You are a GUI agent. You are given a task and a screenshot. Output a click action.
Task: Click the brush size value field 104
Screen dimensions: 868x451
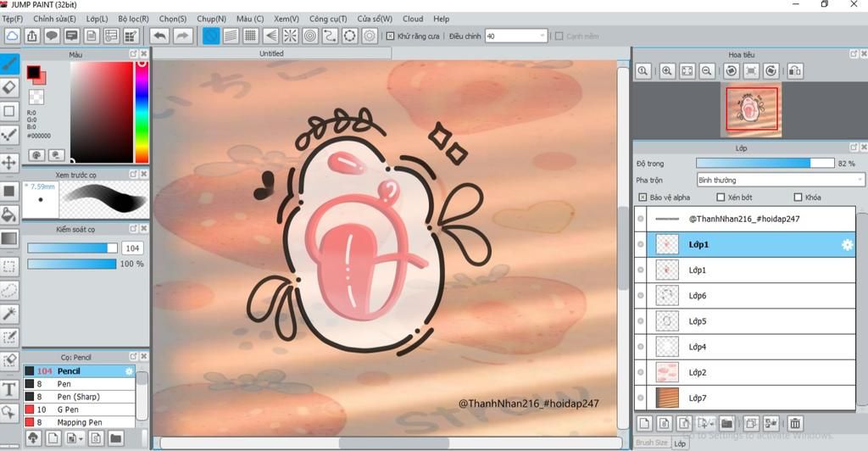(x=132, y=248)
